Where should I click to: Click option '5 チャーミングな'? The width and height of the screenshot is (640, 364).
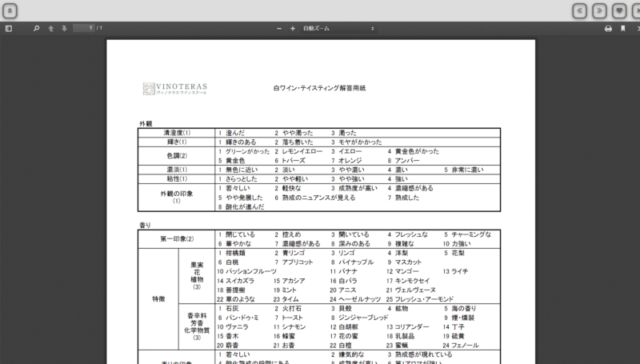(468, 234)
